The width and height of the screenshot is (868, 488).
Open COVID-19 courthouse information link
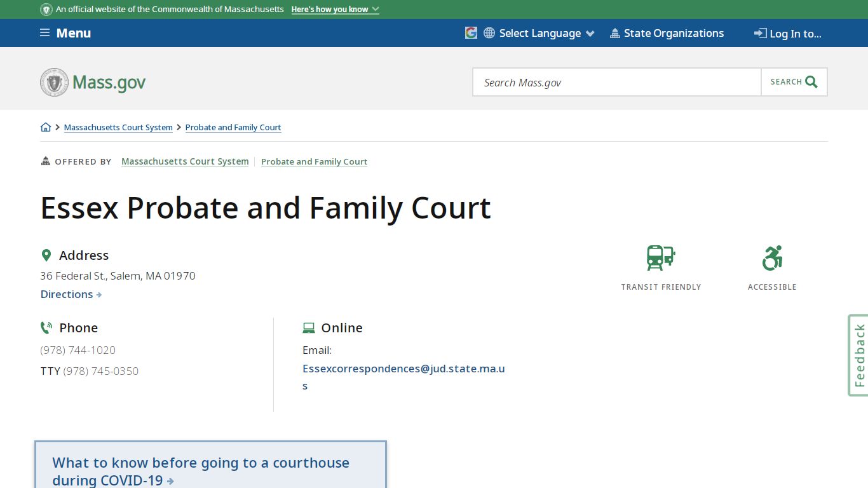[201, 471]
